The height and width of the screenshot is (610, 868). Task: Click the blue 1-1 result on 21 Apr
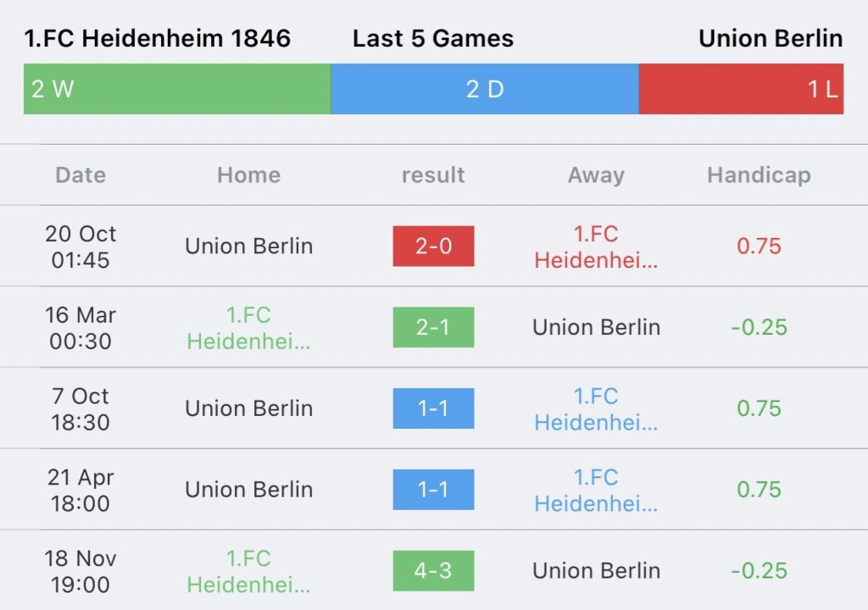(x=433, y=490)
